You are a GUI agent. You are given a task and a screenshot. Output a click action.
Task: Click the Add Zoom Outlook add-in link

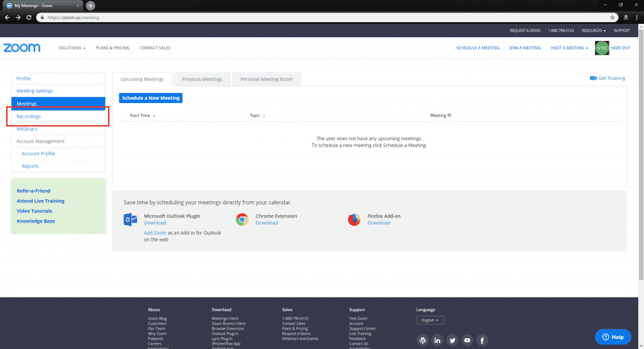coord(155,233)
